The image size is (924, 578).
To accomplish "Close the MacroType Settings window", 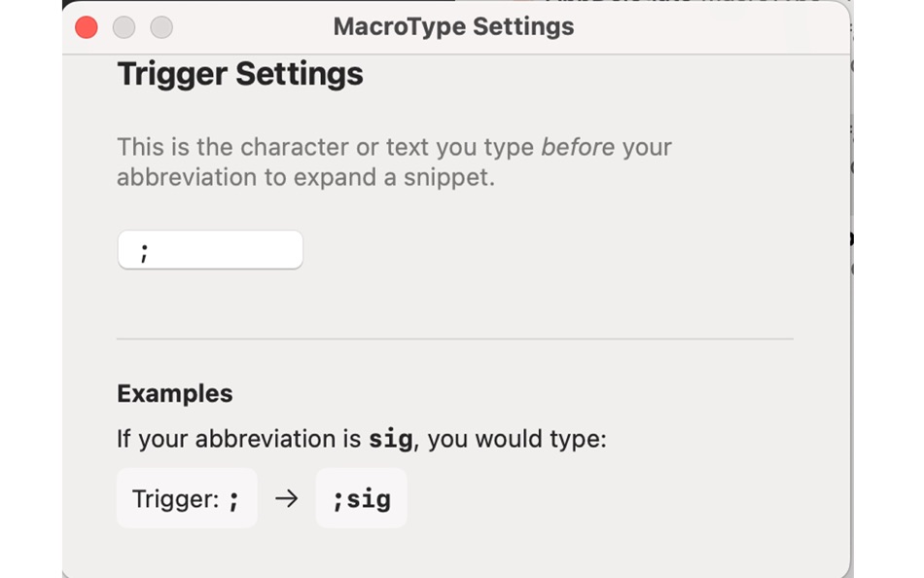I will coord(86,26).
